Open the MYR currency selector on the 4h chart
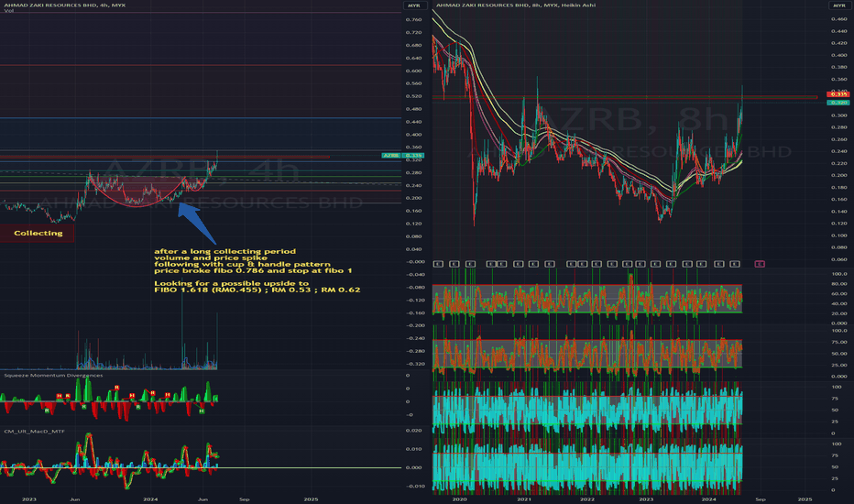The width and height of the screenshot is (854, 504). (x=414, y=5)
